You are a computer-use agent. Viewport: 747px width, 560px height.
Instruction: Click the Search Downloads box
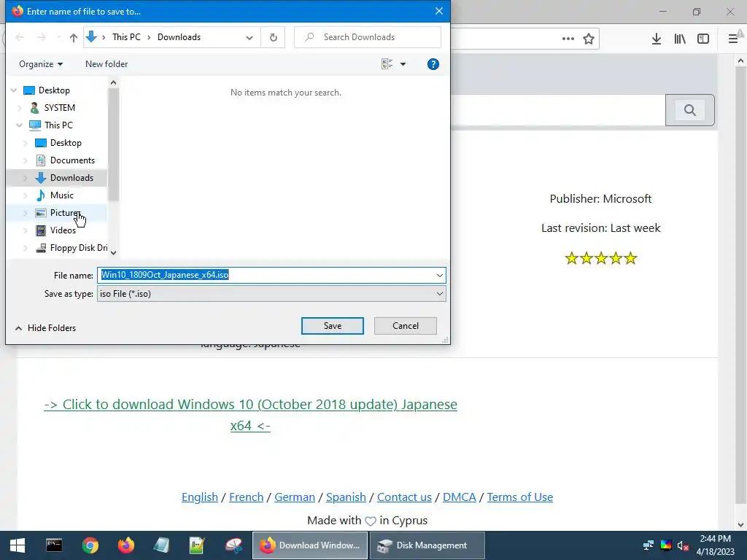pos(368,37)
